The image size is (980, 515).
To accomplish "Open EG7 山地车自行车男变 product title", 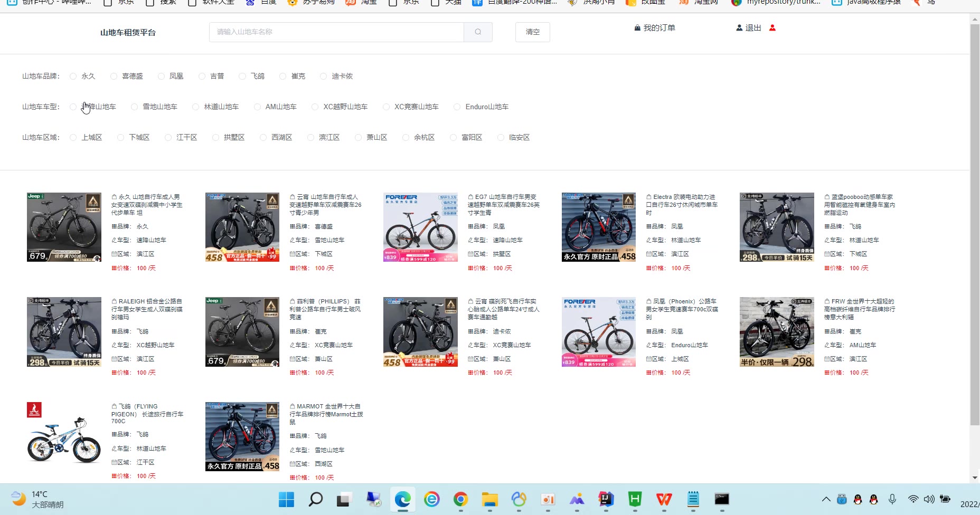I will point(504,205).
